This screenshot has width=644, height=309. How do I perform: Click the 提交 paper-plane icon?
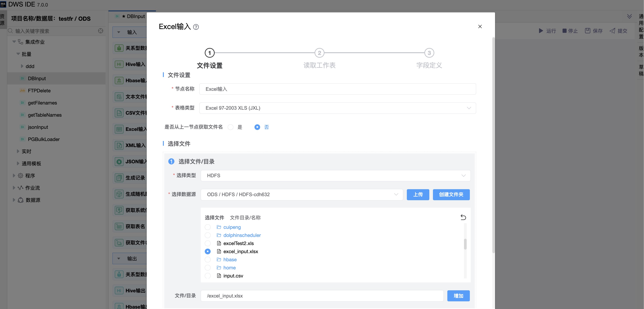point(612,31)
